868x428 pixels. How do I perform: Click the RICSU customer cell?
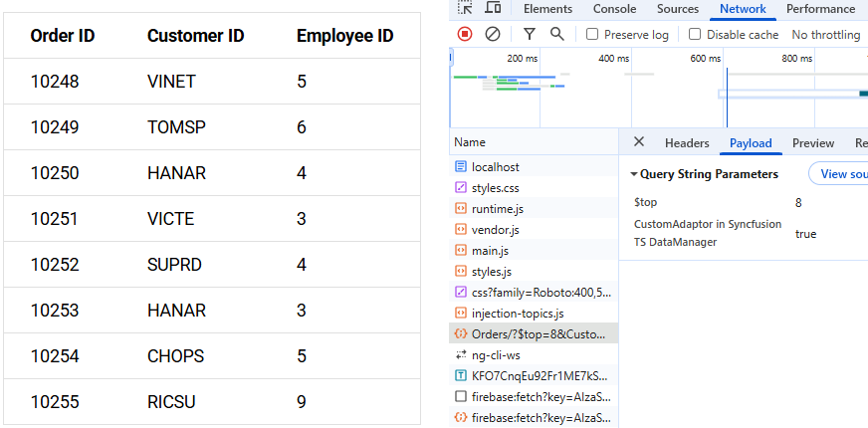tap(171, 401)
